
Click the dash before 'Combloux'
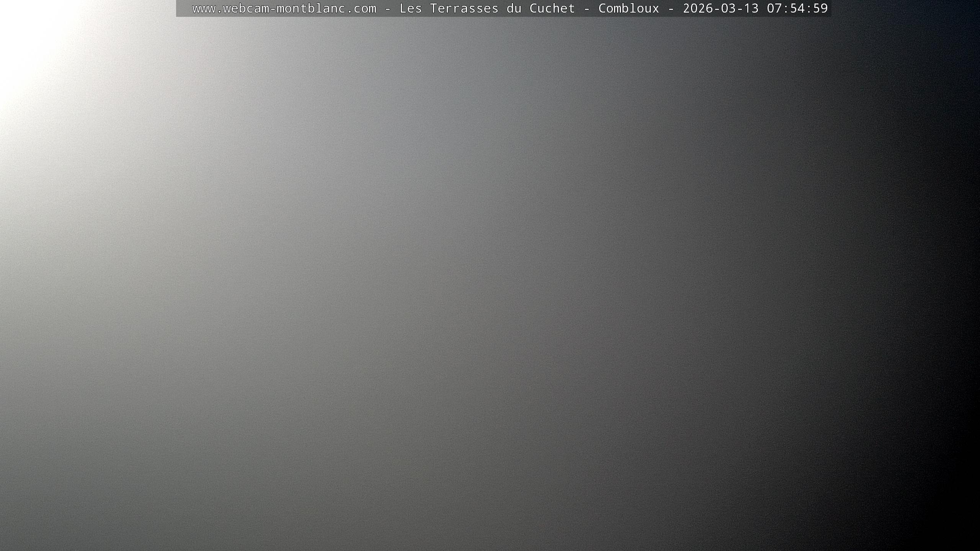pyautogui.click(x=587, y=8)
